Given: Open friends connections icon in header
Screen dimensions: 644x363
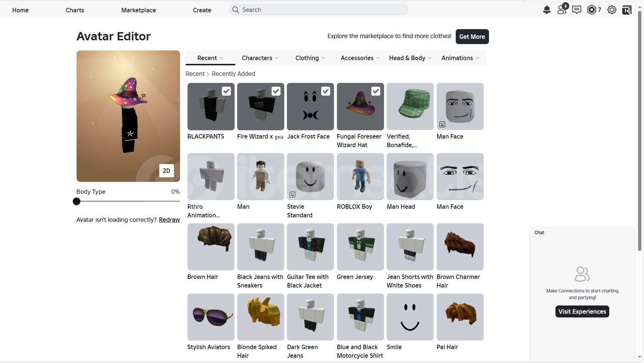Looking at the screenshot, I should [562, 9].
